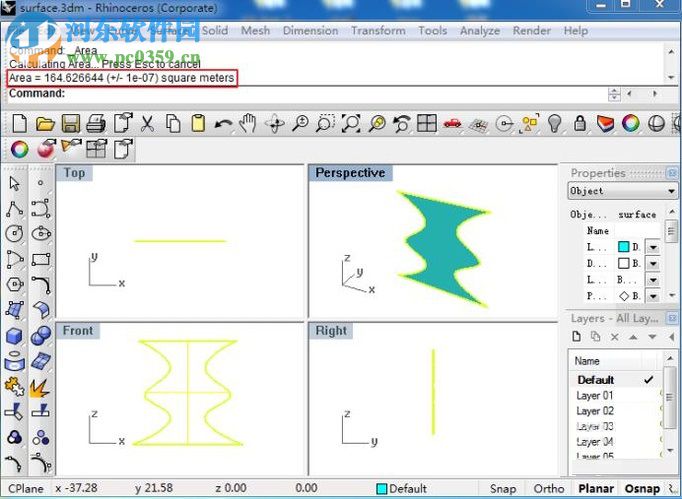Open the Object properties dropdown

click(x=622, y=191)
